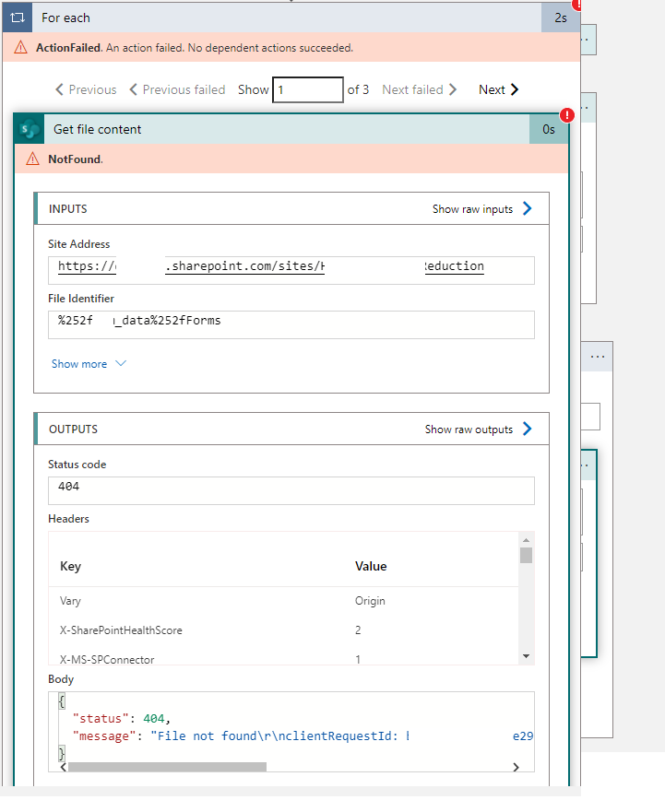Click the Headers scroll up arrow
This screenshot has height=812, width=665.
(x=526, y=539)
